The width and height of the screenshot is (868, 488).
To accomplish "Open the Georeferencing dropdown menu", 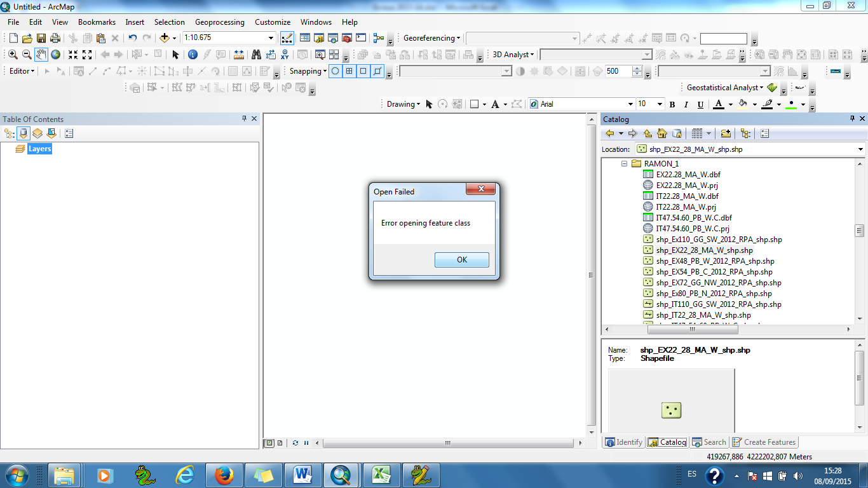I will click(x=432, y=38).
